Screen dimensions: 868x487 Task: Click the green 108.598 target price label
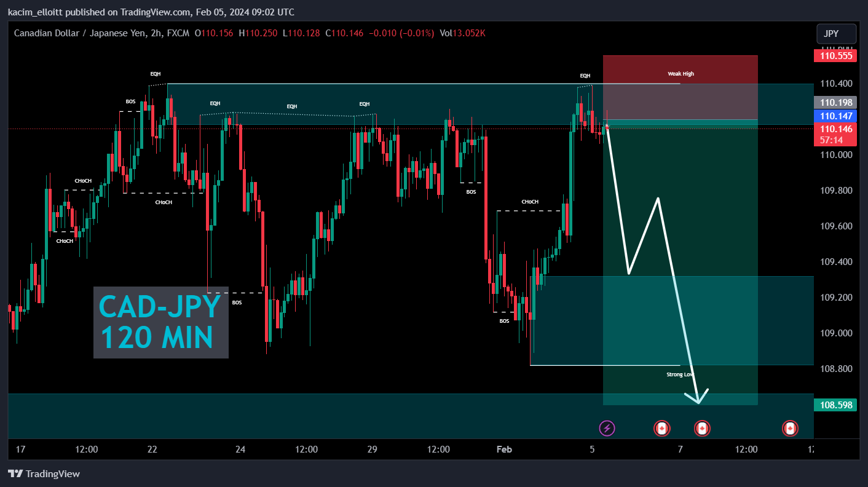pos(835,405)
